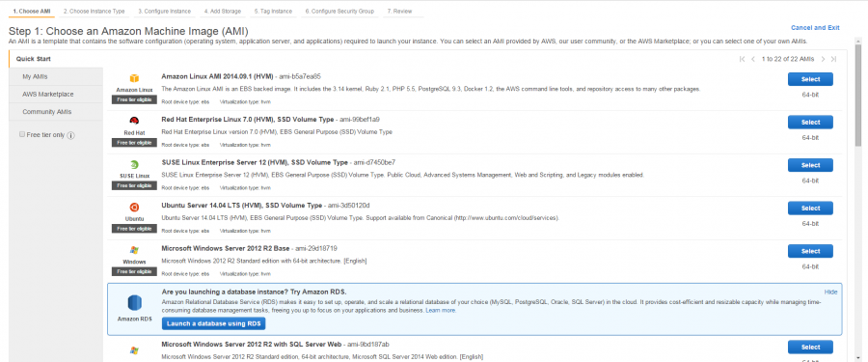Click the Amazon Linux orange cubes icon

[134, 79]
